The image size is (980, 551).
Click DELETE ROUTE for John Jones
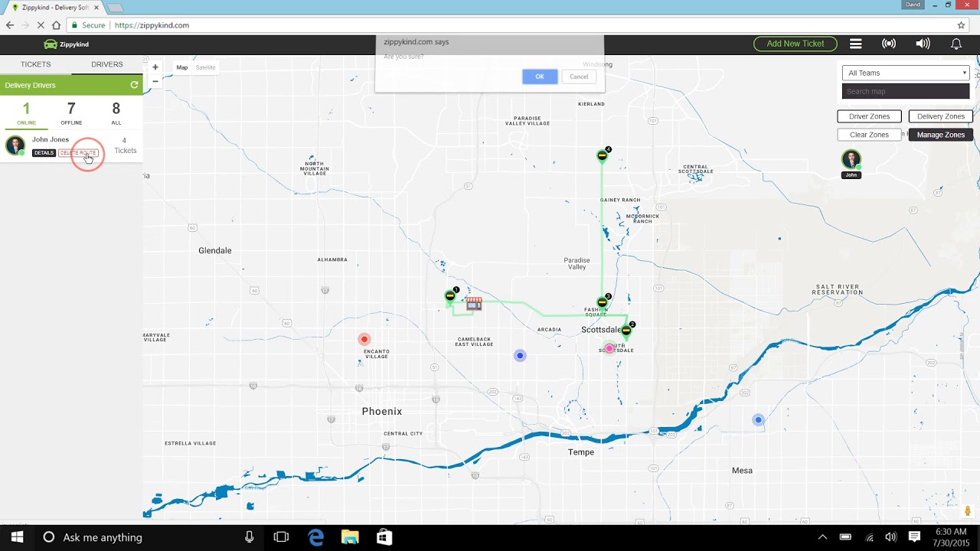coord(78,153)
